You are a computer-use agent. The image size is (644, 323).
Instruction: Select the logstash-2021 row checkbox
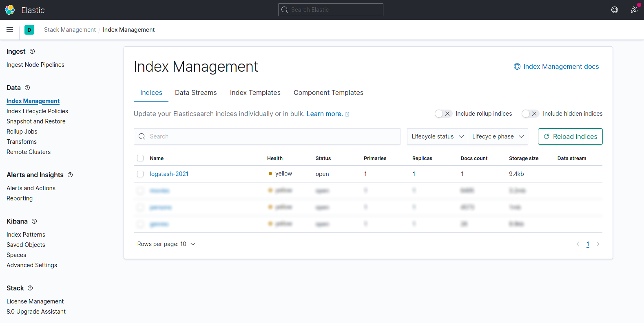140,174
